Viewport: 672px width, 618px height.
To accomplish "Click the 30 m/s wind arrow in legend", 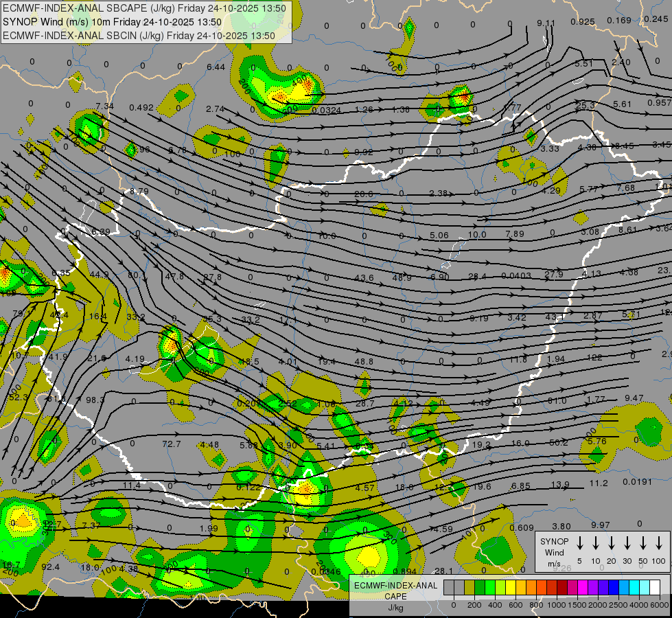I will [x=627, y=543].
